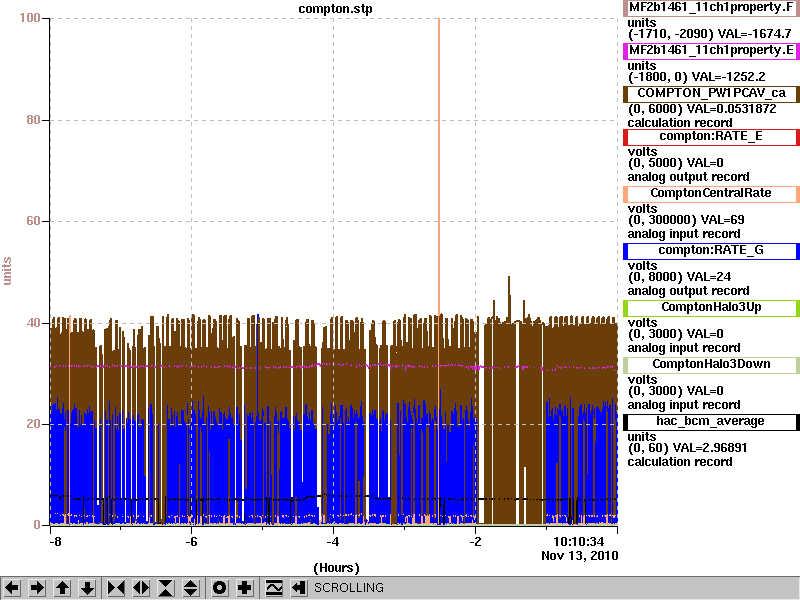Click the y-axis tick label 20
The width and height of the screenshot is (800, 600).
pyautogui.click(x=33, y=424)
